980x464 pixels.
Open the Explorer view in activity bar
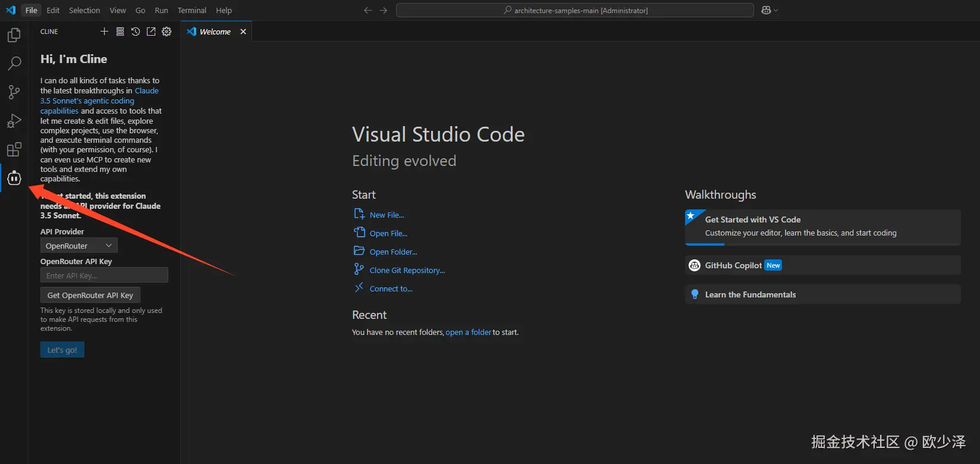tap(14, 36)
